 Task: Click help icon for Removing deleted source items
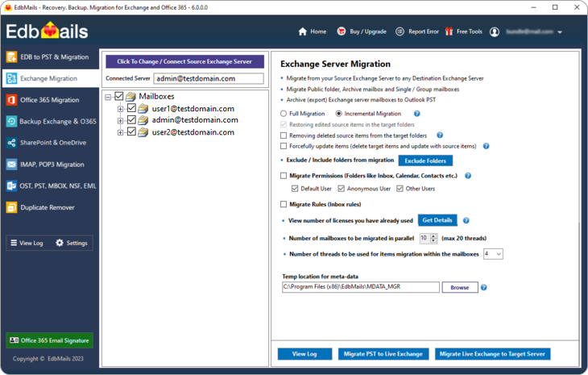(440, 135)
